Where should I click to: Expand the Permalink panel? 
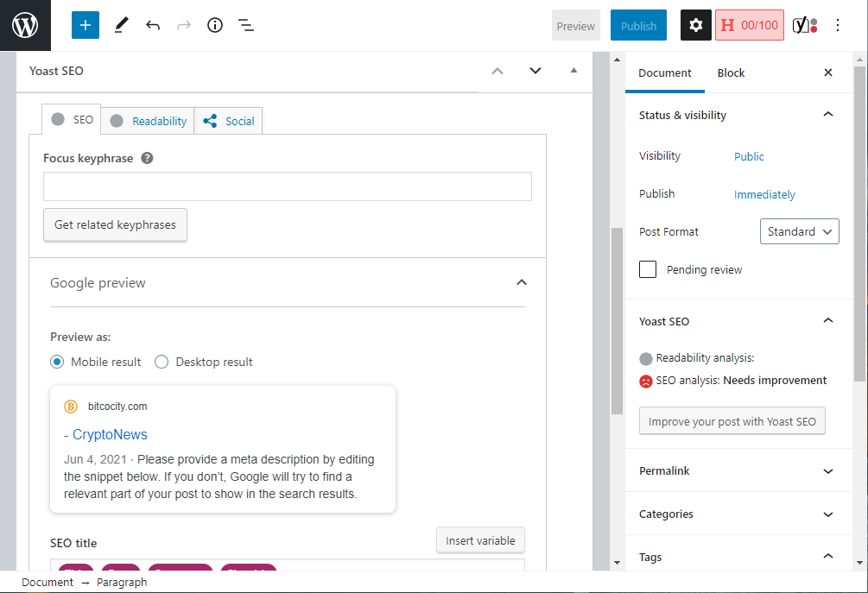tap(828, 471)
